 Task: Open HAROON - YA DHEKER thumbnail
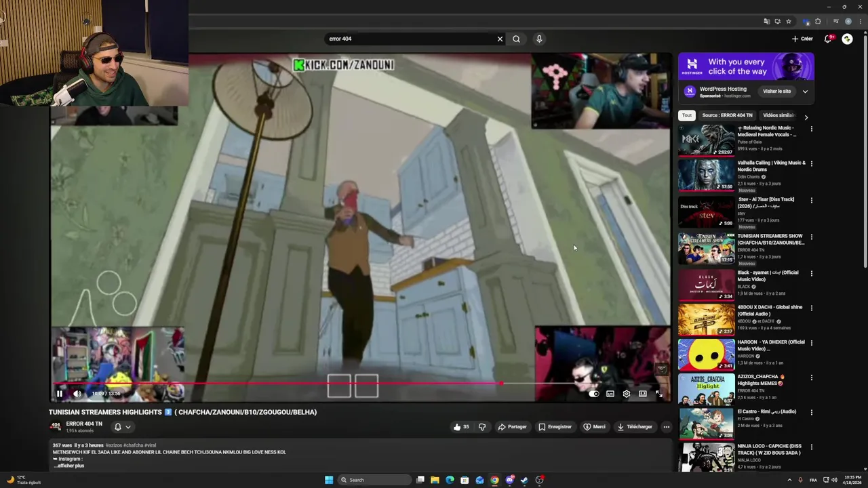click(706, 354)
